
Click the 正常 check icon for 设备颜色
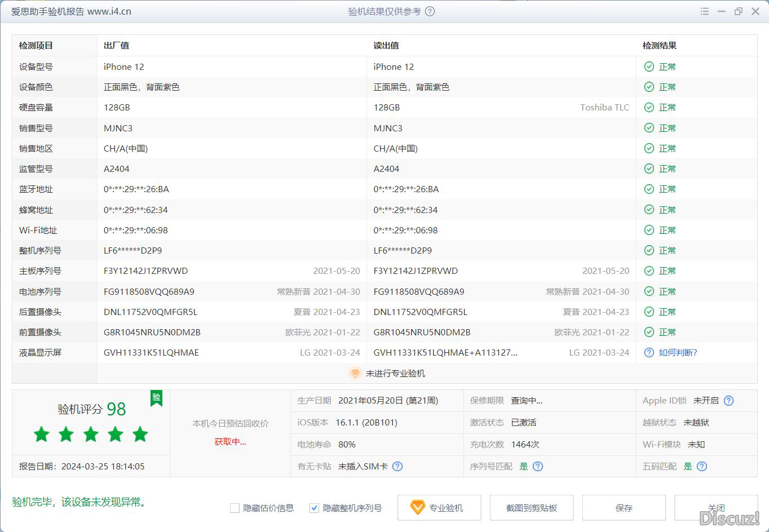click(649, 87)
